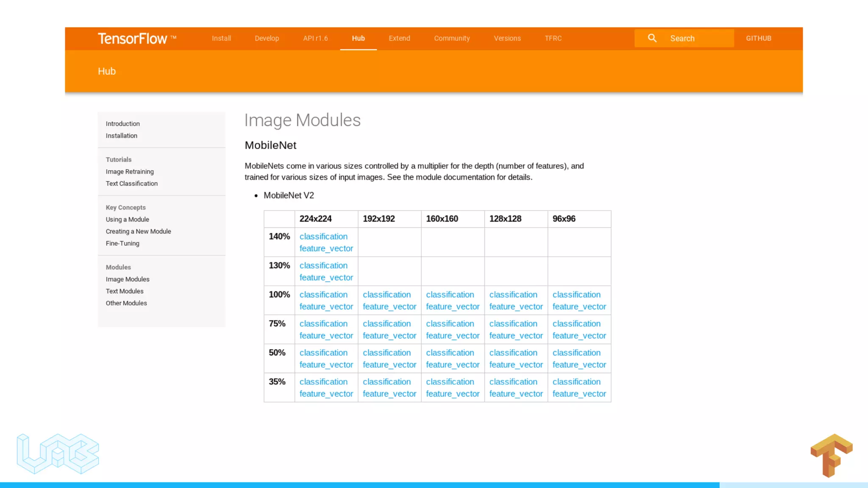Click the Tutorials section heading

(119, 160)
